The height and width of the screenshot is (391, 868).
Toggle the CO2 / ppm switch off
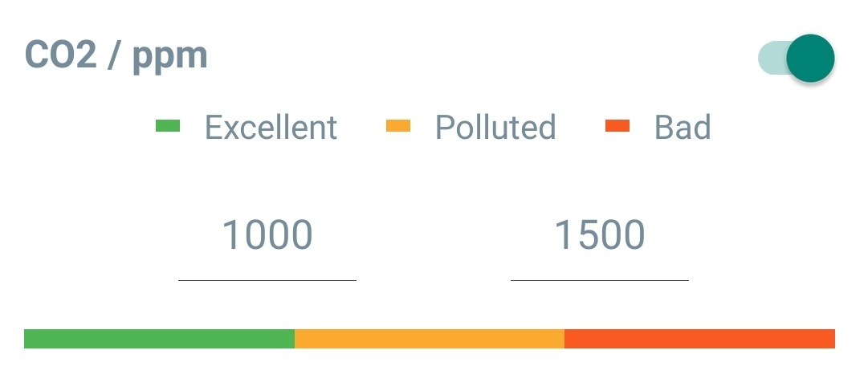[x=796, y=59]
